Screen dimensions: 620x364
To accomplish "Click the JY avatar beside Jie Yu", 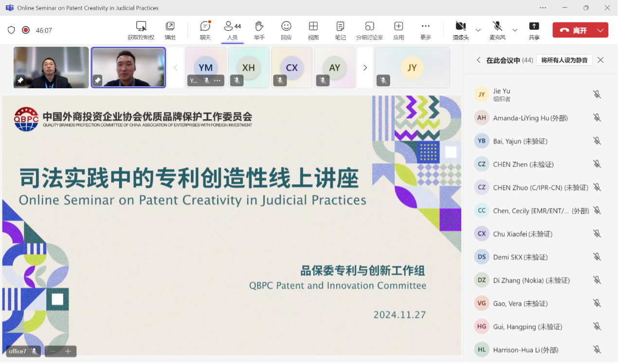I will pos(482,94).
